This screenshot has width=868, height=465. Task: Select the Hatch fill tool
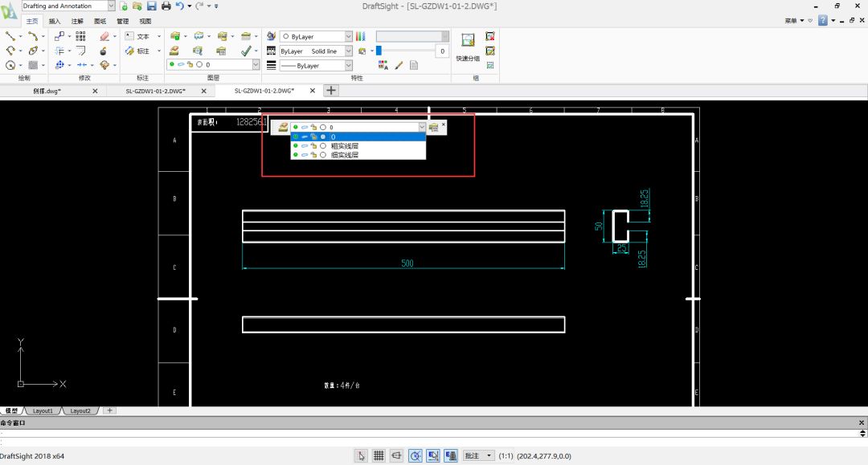pyautogui.click(x=33, y=65)
